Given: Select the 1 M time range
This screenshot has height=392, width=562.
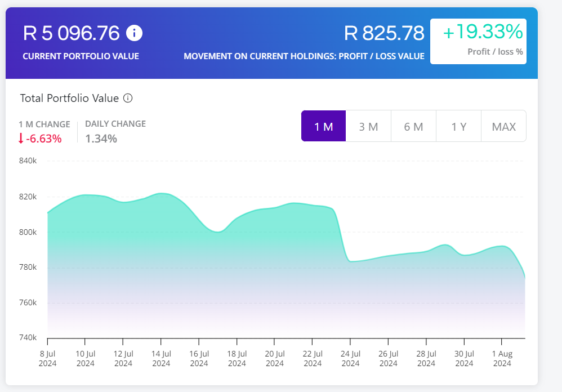Looking at the screenshot, I should coord(323,126).
